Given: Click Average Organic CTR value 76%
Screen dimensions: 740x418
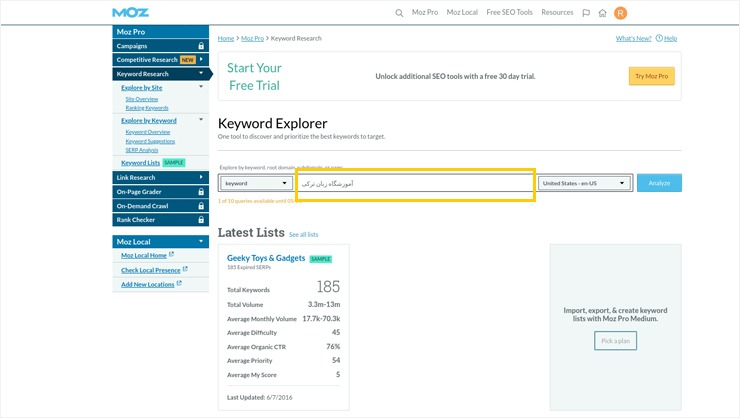Looking at the screenshot, I should tap(333, 346).
